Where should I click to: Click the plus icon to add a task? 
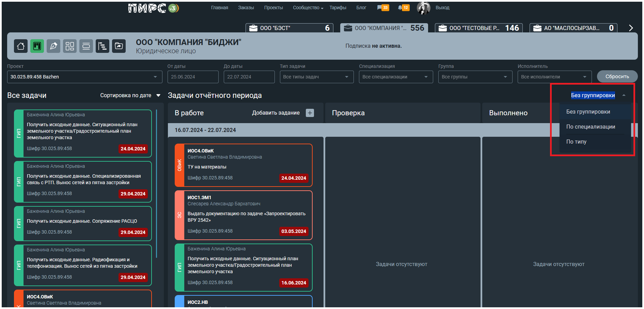pos(310,113)
